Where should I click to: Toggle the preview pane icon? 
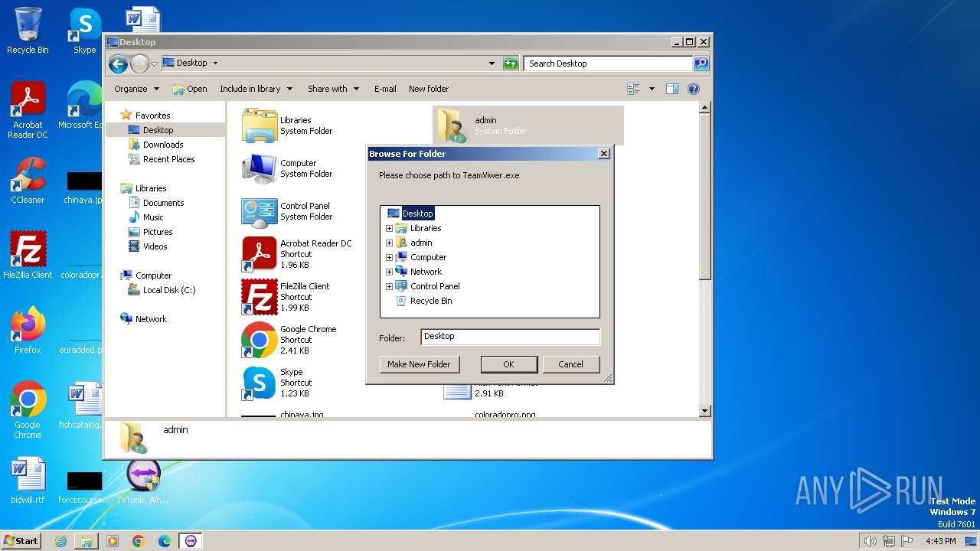click(x=671, y=89)
